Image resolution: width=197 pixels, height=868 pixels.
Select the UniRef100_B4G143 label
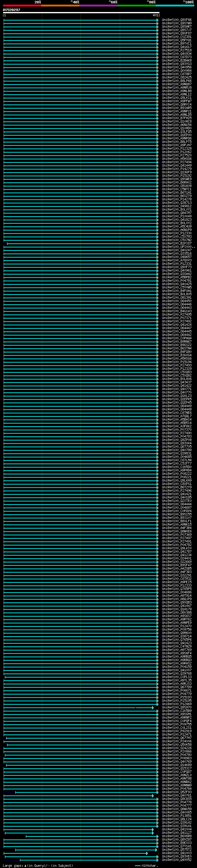(177, 311)
